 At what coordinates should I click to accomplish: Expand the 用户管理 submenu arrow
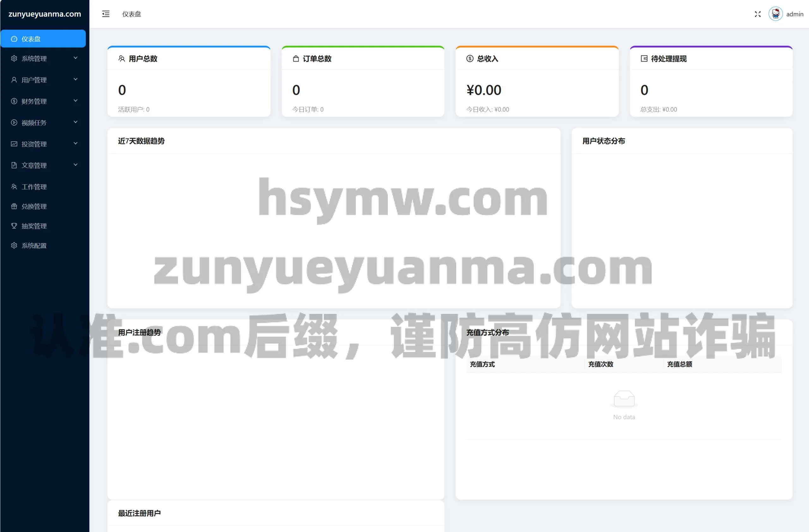click(x=76, y=80)
